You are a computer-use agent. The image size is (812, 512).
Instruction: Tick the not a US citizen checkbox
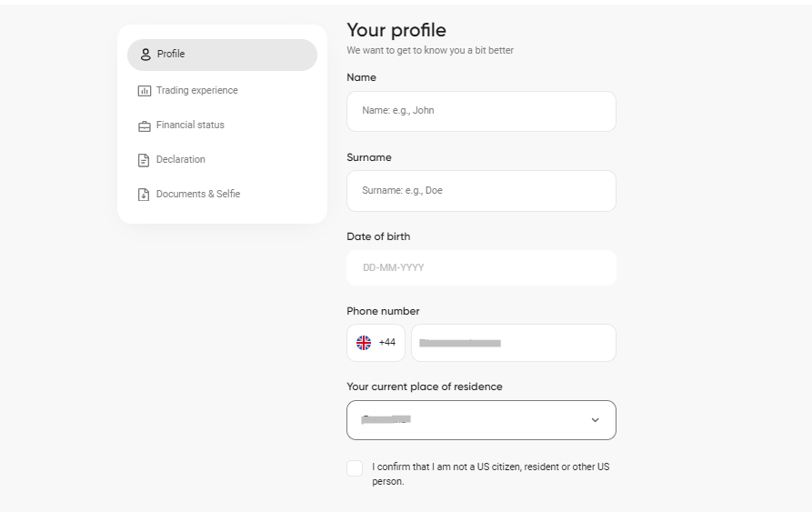pos(355,468)
